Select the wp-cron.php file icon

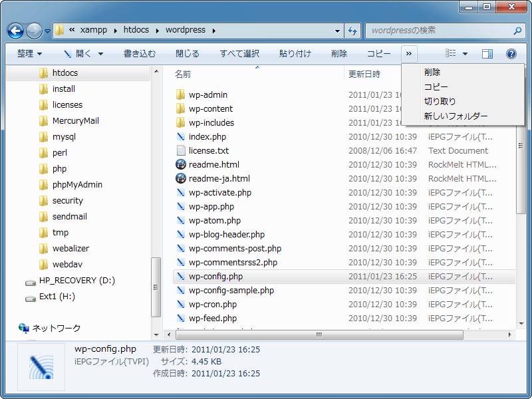click(x=180, y=304)
